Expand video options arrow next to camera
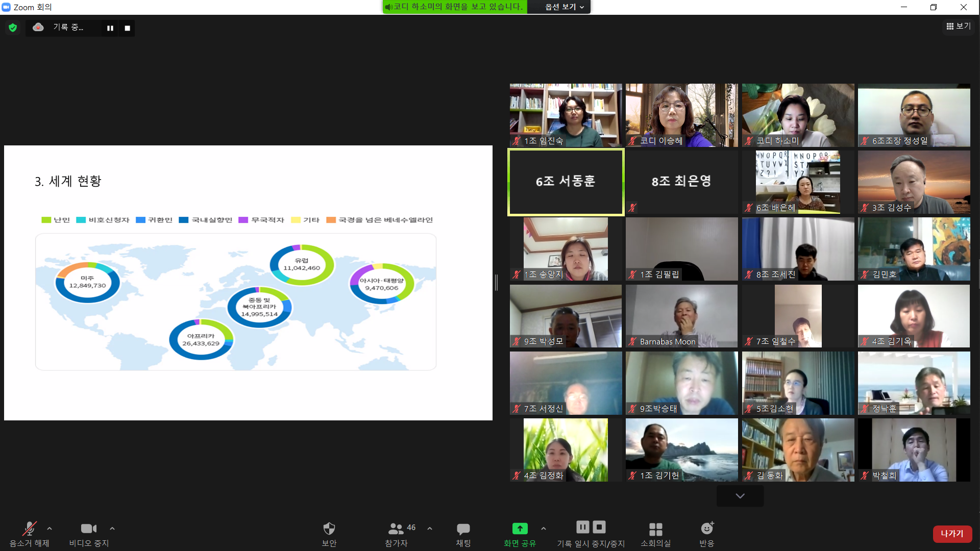Screen dimensions: 980x551 pyautogui.click(x=112, y=529)
